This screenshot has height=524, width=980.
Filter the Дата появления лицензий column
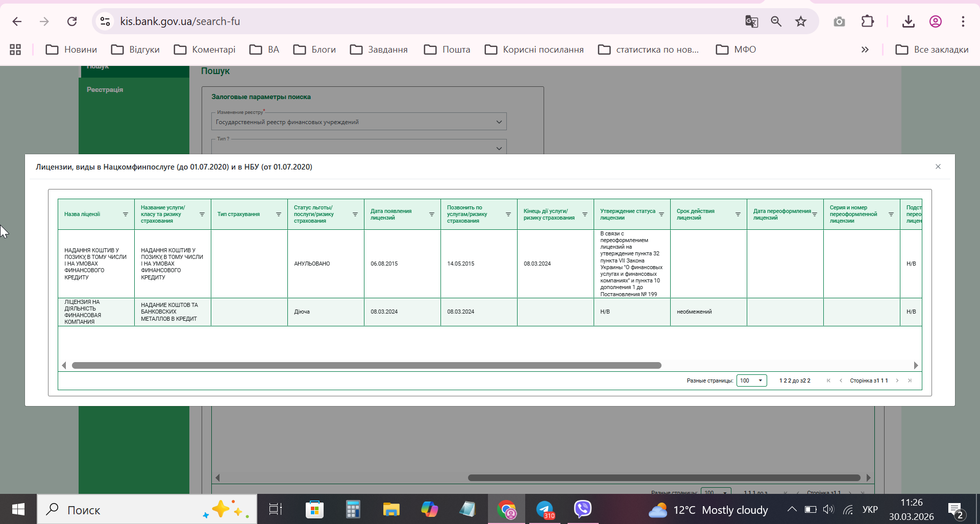[432, 215]
